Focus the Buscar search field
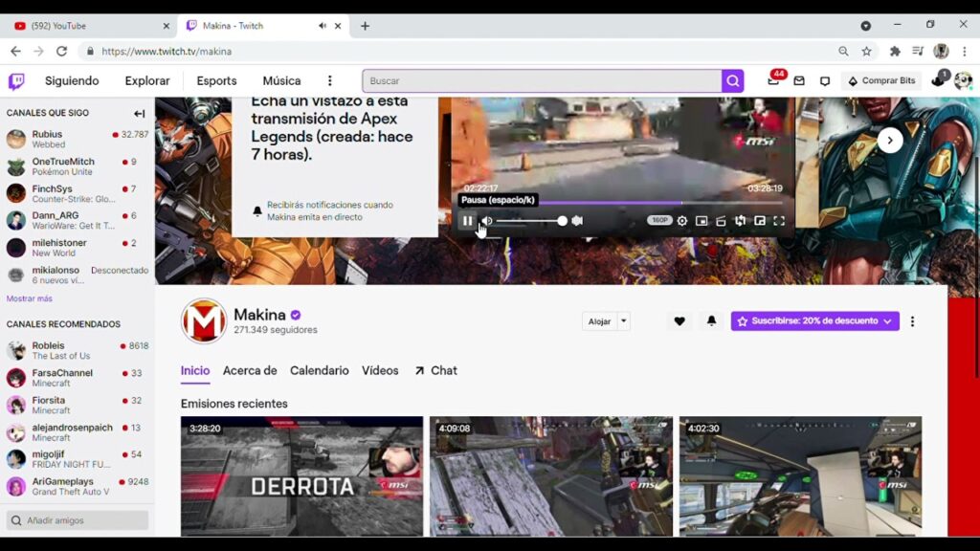The height and width of the screenshot is (551, 980). [x=542, y=80]
